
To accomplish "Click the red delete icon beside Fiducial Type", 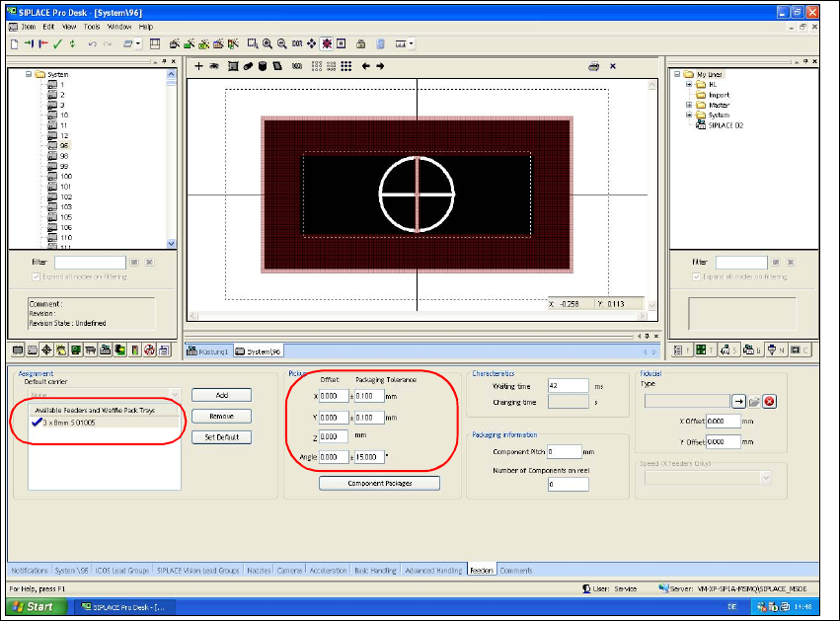I will tap(769, 401).
